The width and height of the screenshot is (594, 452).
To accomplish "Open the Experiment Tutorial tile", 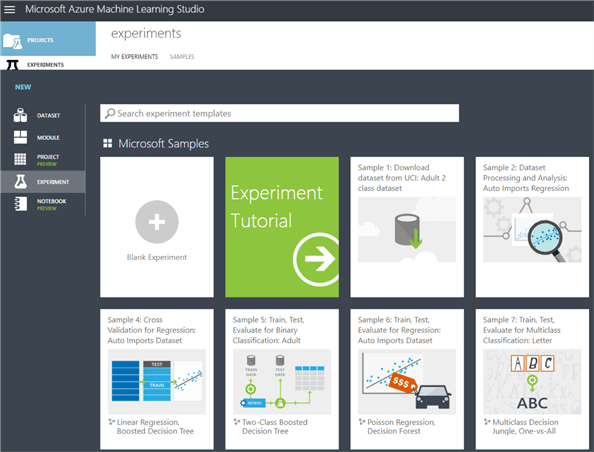I will [282, 227].
